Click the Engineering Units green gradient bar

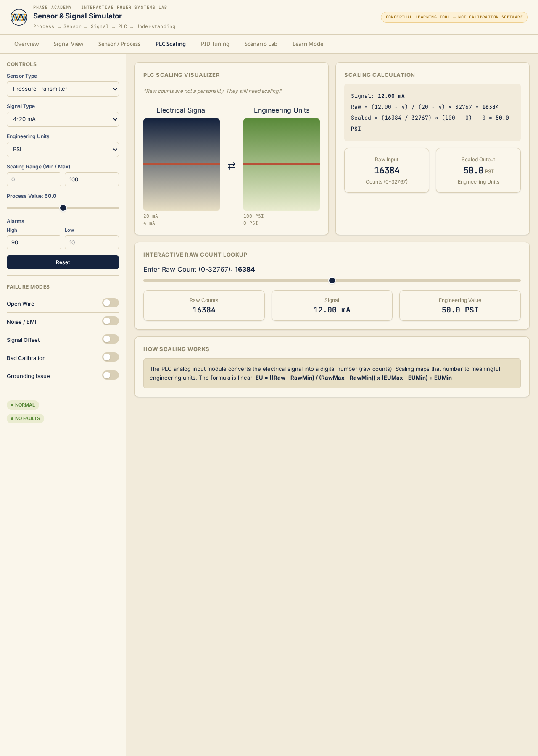[x=282, y=165]
